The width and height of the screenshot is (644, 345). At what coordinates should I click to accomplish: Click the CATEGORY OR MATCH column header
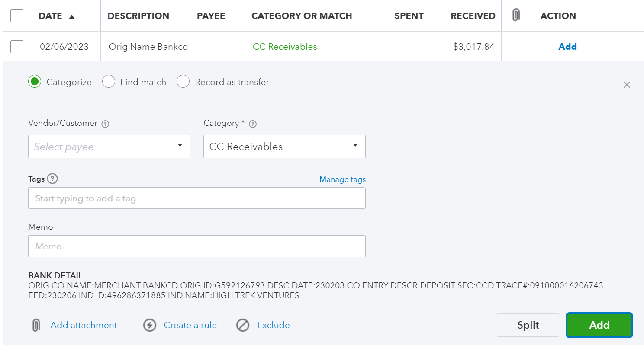pyautogui.click(x=302, y=16)
